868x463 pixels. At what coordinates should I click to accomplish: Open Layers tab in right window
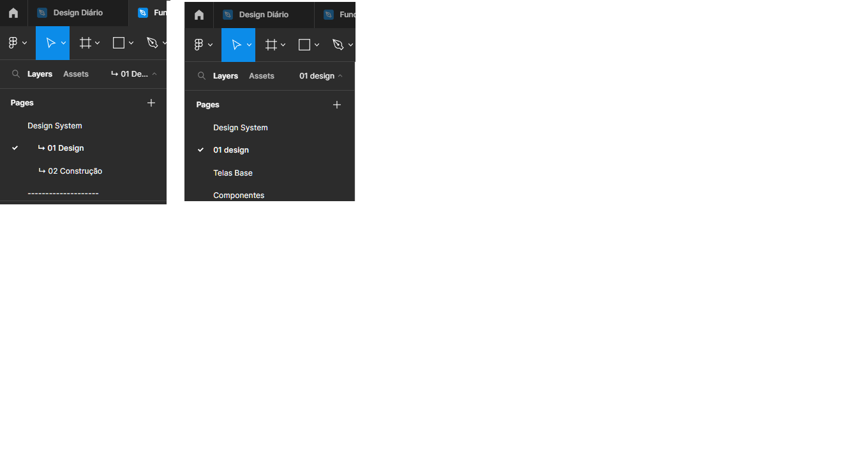click(x=225, y=76)
